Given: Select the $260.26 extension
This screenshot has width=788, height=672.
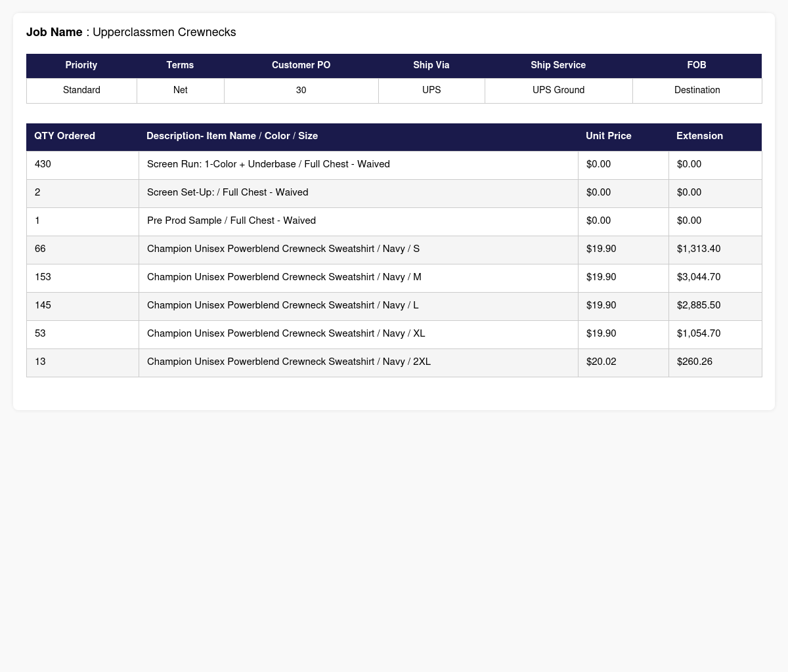Looking at the screenshot, I should tap(715, 362).
